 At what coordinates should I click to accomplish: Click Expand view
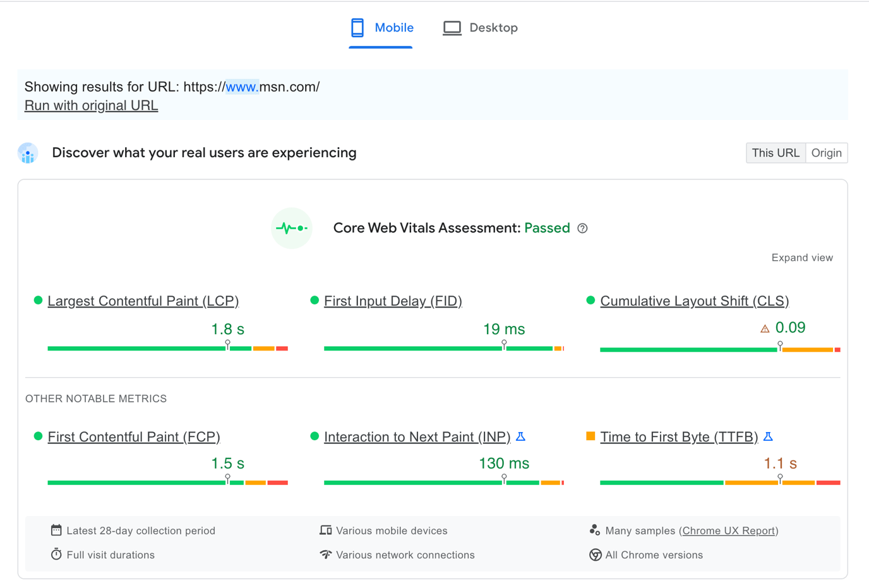[x=802, y=258]
